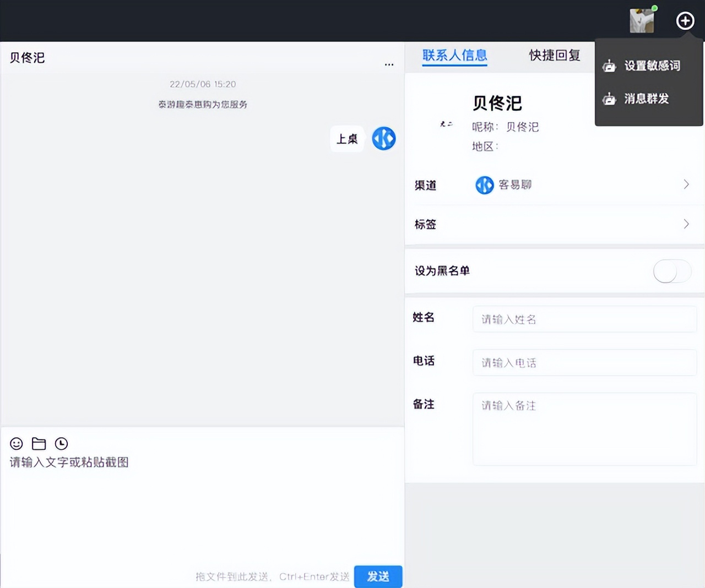Click the 请输入姓名 name input field
This screenshot has width=705, height=588.
(584, 319)
